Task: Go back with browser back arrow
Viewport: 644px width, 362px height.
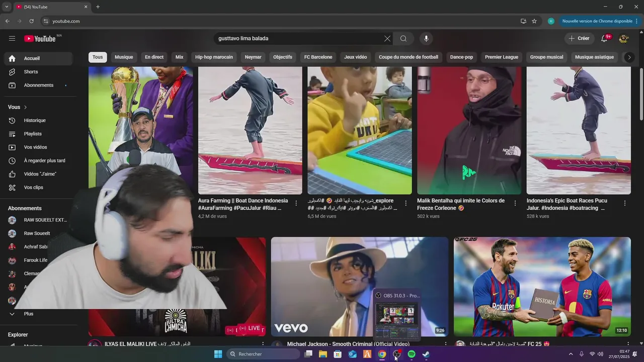Action: [7, 21]
